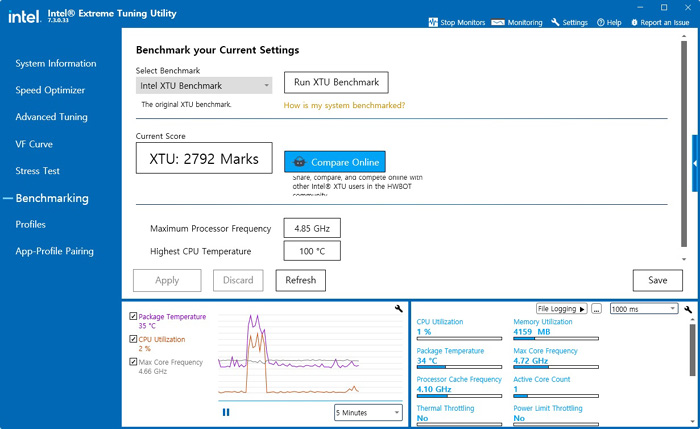Toggle CPU Utilization graph checkbox
Viewport: 700px width, 429px height.
[133, 339]
